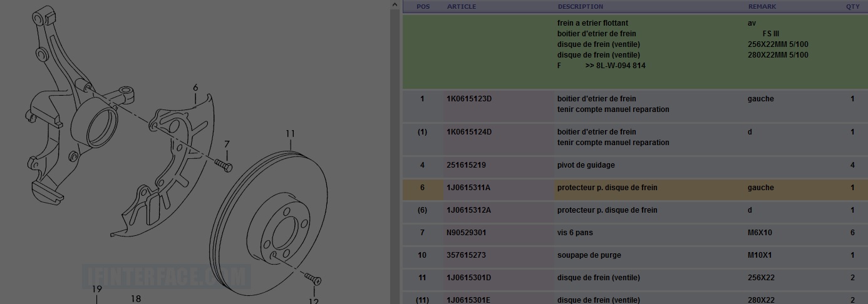868x304 pixels.
Task: Click the DESCRIPTION column header
Action: pos(581,6)
